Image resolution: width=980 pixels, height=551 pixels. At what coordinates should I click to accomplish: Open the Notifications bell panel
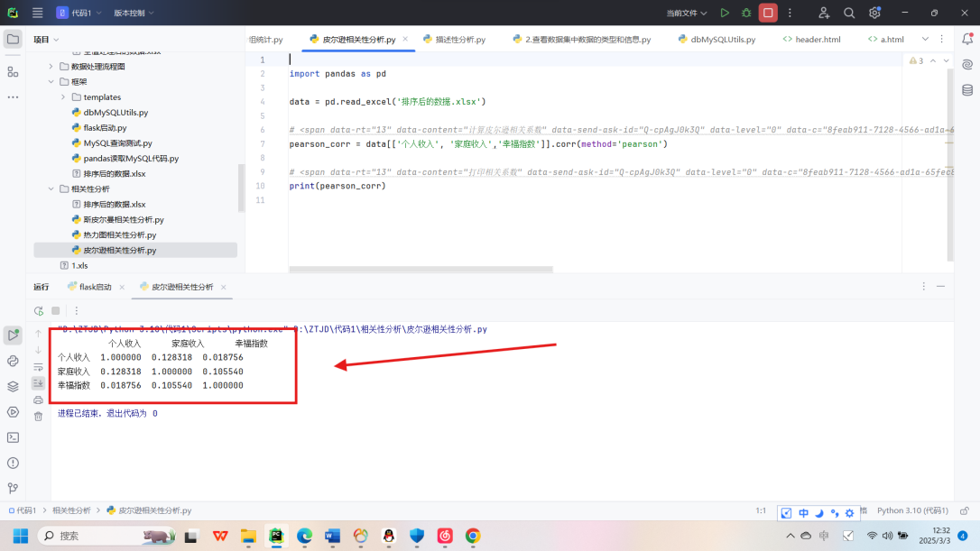tap(966, 39)
